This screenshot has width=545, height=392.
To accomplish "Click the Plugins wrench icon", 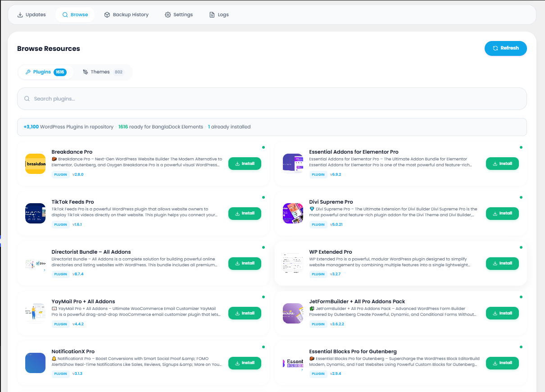I will tap(28, 72).
